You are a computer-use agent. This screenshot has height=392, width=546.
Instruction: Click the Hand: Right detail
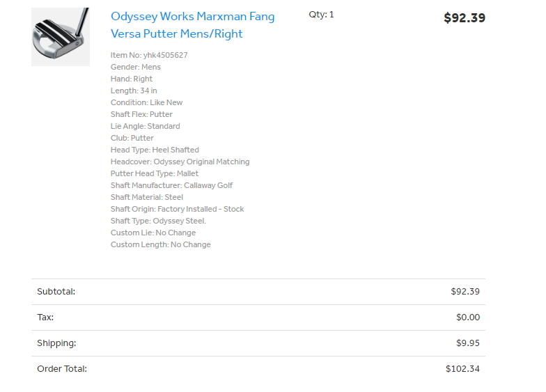[x=132, y=79]
